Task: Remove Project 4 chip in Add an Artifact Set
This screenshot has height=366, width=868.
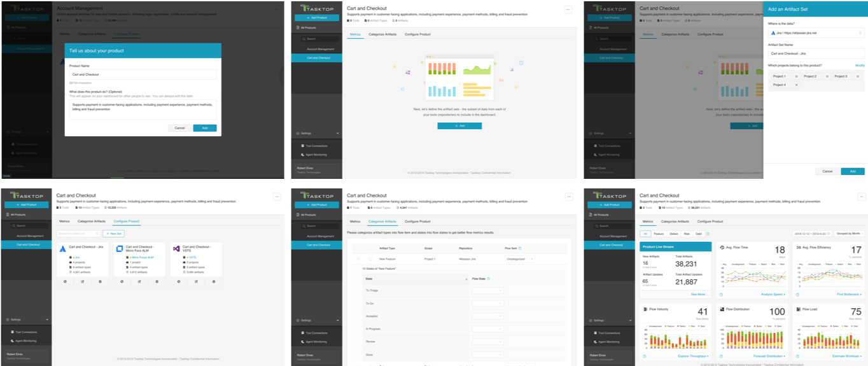Action: tap(796, 85)
